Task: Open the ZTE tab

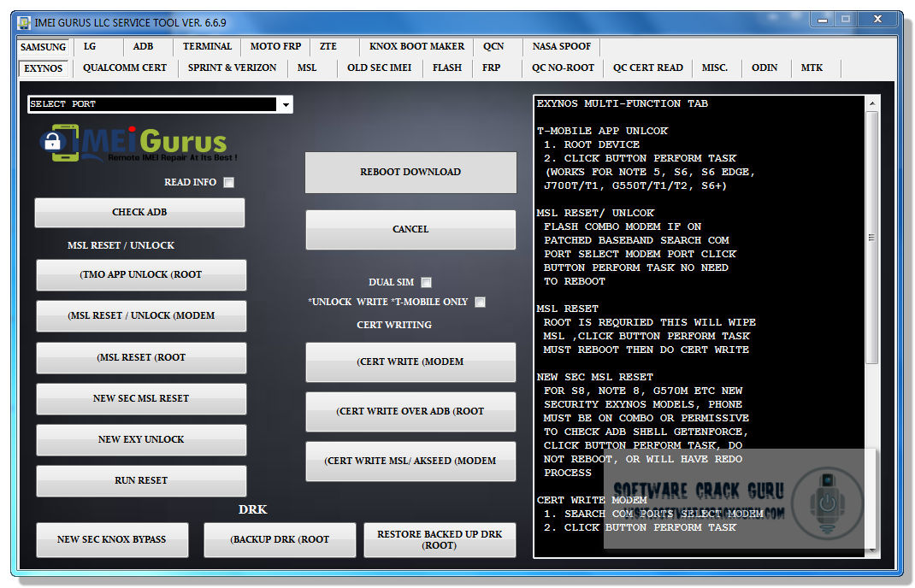Action: (x=328, y=47)
